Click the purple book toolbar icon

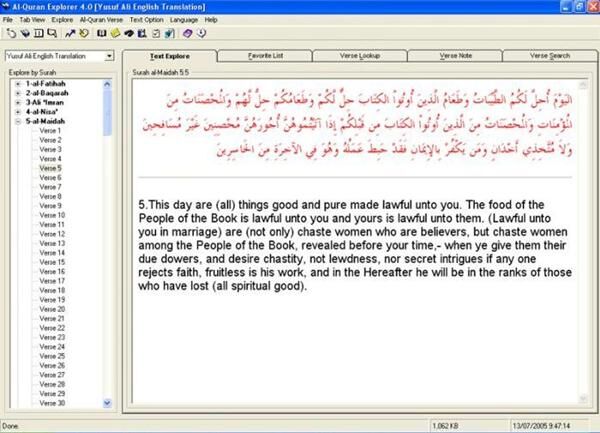tap(187, 34)
